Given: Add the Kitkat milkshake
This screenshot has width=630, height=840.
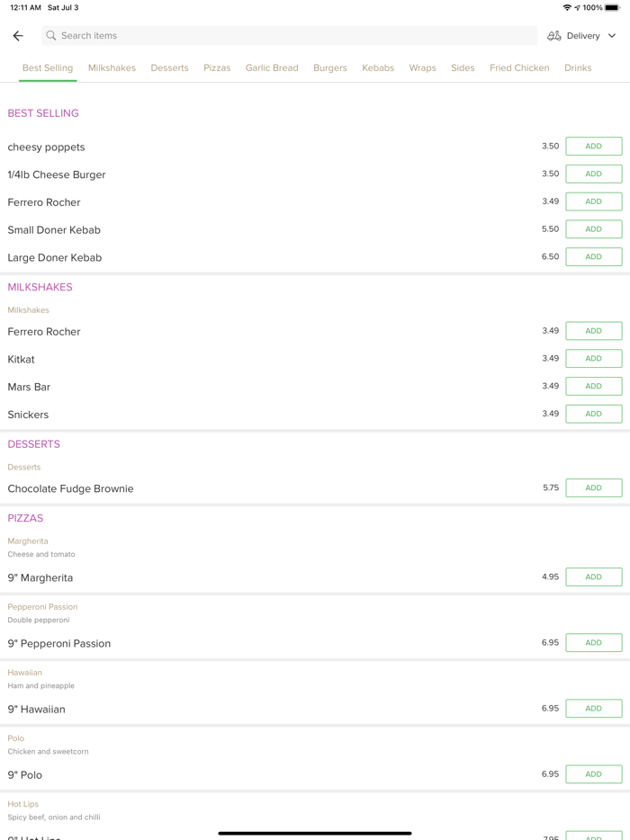Looking at the screenshot, I should (x=593, y=359).
